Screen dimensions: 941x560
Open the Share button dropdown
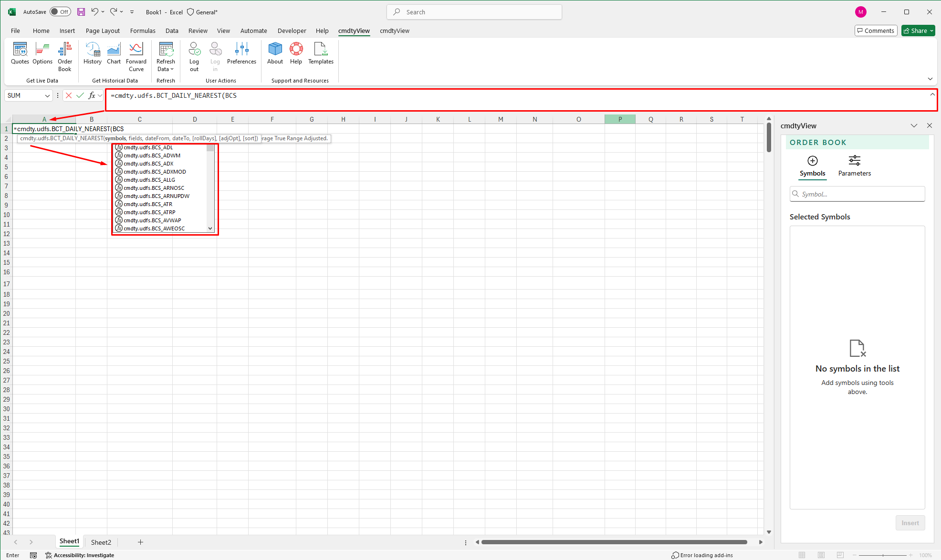931,31
